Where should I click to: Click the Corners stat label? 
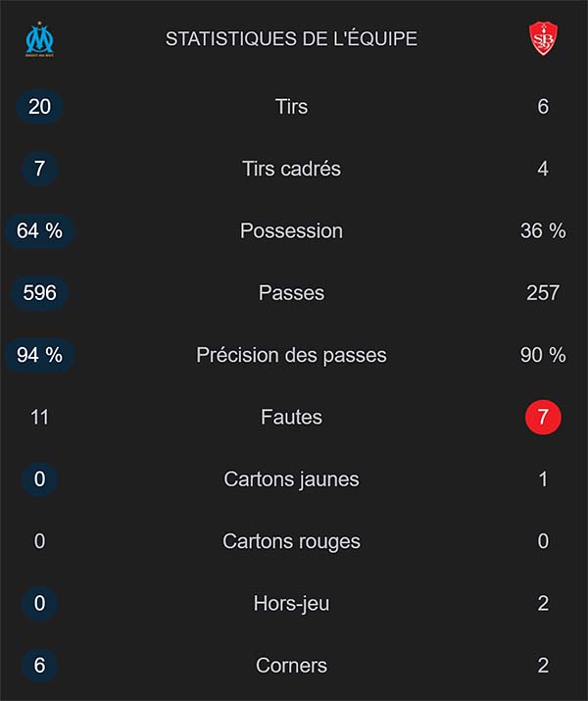pos(291,666)
